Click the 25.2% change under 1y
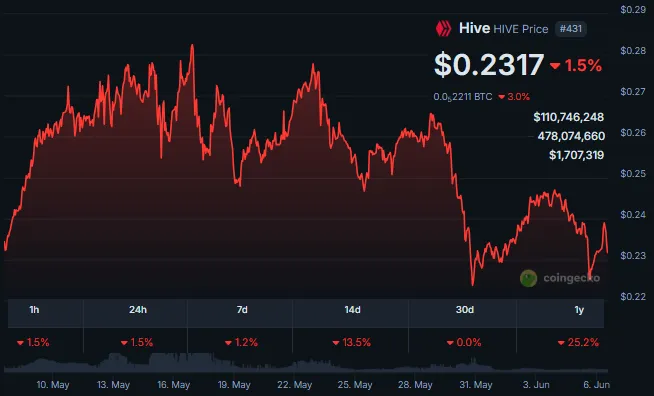Viewport: 654px width, 396px height. (x=579, y=343)
